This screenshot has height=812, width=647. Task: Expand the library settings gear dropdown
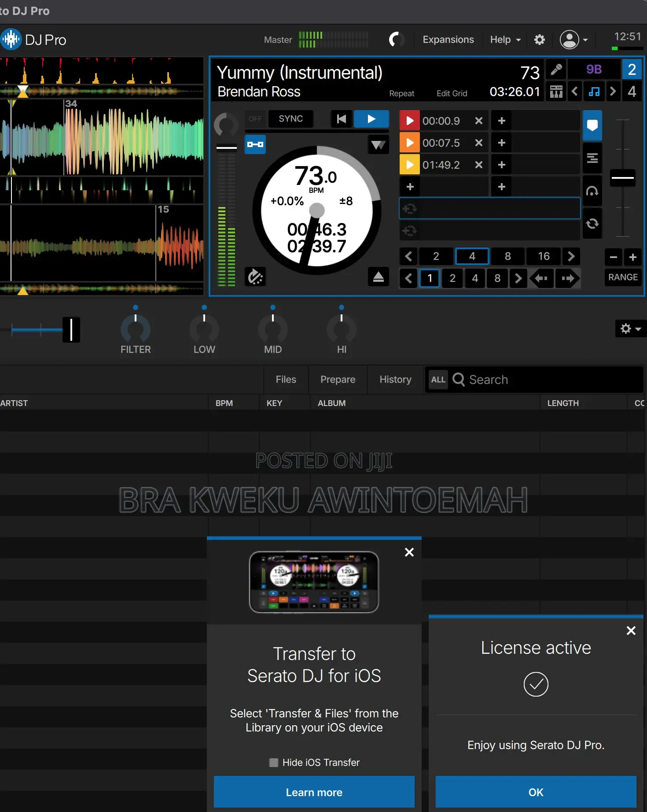[630, 328]
